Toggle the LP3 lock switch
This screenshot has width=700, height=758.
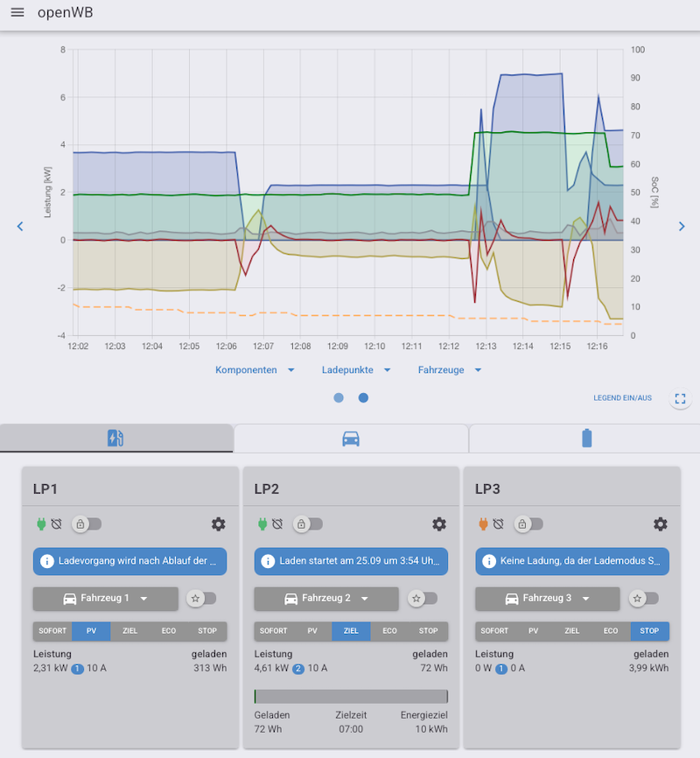(528, 523)
